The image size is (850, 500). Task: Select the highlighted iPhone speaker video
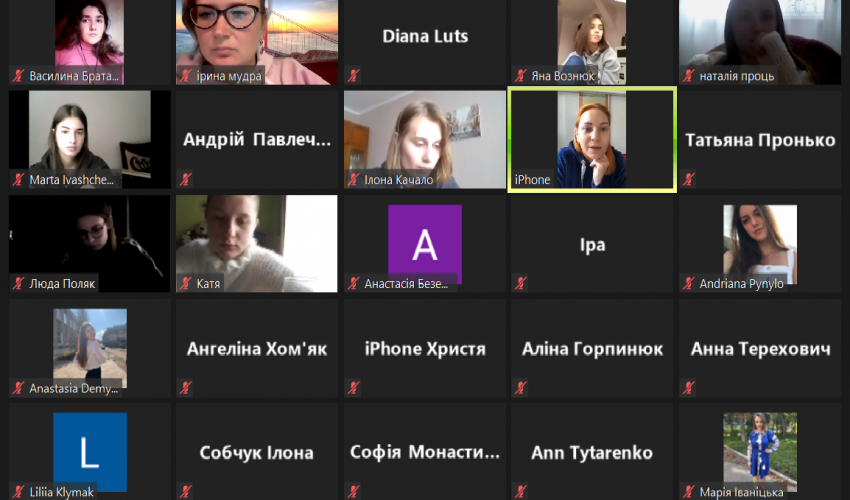(x=592, y=139)
